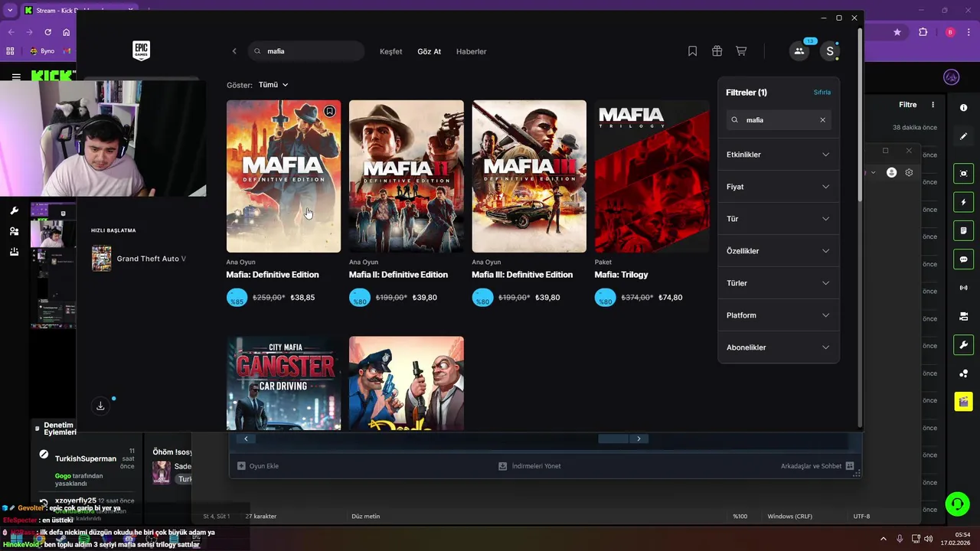This screenshot has width=980, height=551.
Task: Click the Chrome reload button
Action: point(47,32)
